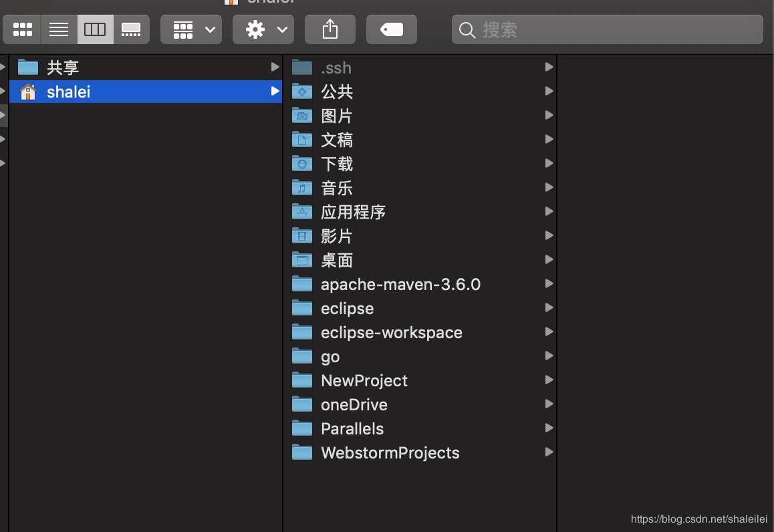This screenshot has height=532, width=774.
Task: Open the gear action menu
Action: point(263,29)
